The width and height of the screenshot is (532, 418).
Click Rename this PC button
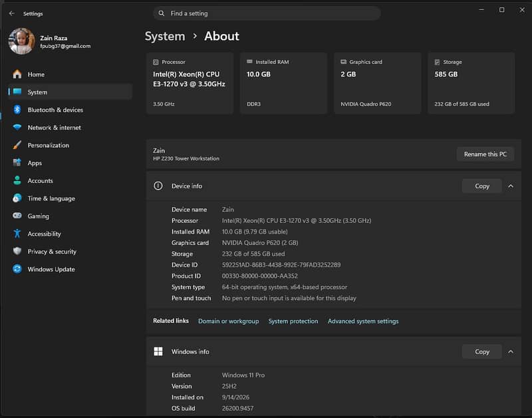pos(485,154)
